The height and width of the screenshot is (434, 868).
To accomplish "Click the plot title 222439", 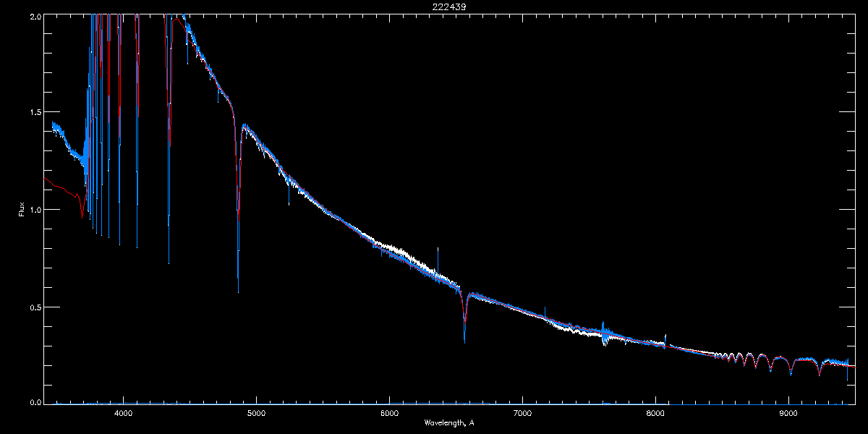I will pos(449,7).
